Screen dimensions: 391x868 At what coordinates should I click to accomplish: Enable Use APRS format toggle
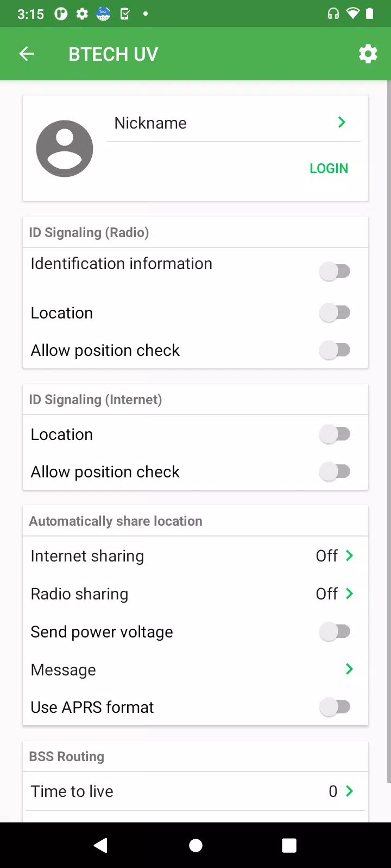pos(335,707)
